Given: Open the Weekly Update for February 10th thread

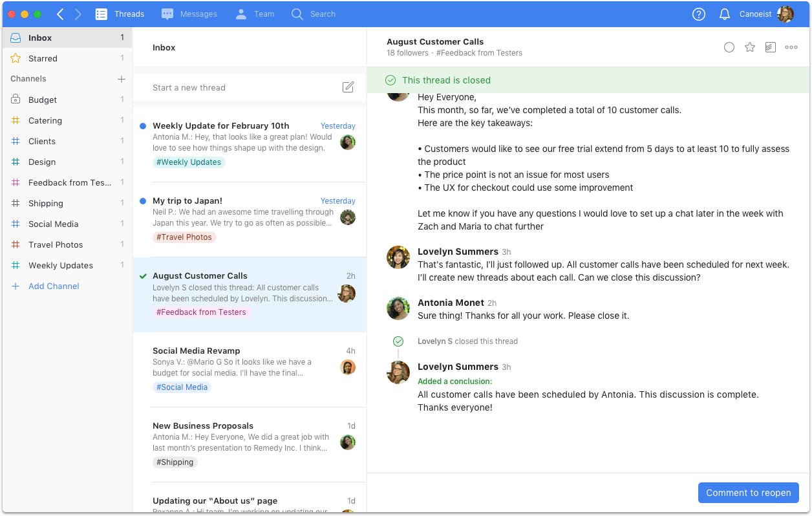Looking at the screenshot, I should [250, 145].
